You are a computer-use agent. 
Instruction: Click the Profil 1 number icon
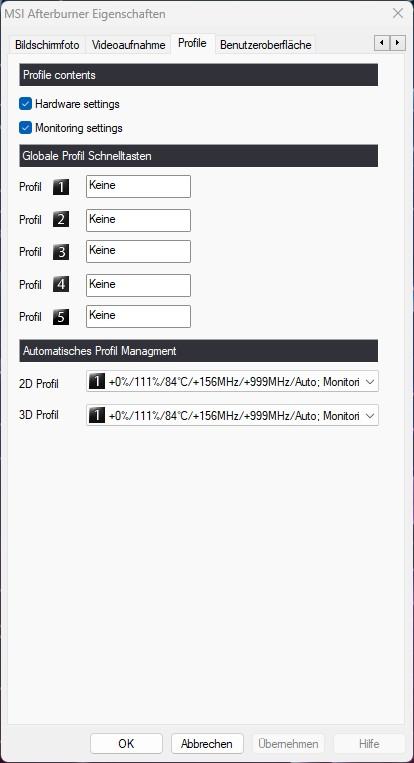[61, 187]
